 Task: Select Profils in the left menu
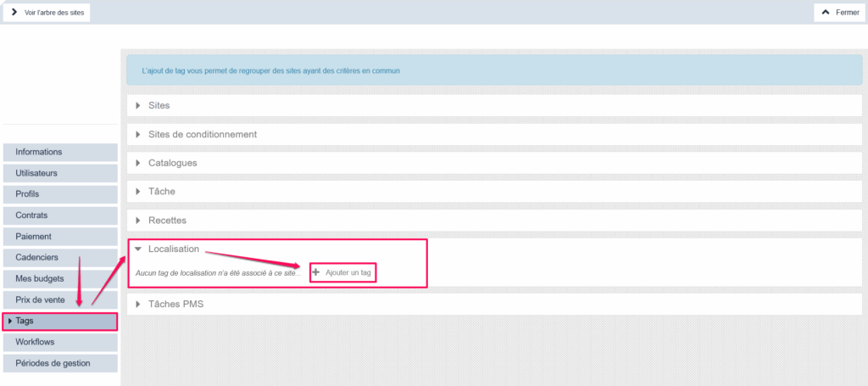coord(28,194)
